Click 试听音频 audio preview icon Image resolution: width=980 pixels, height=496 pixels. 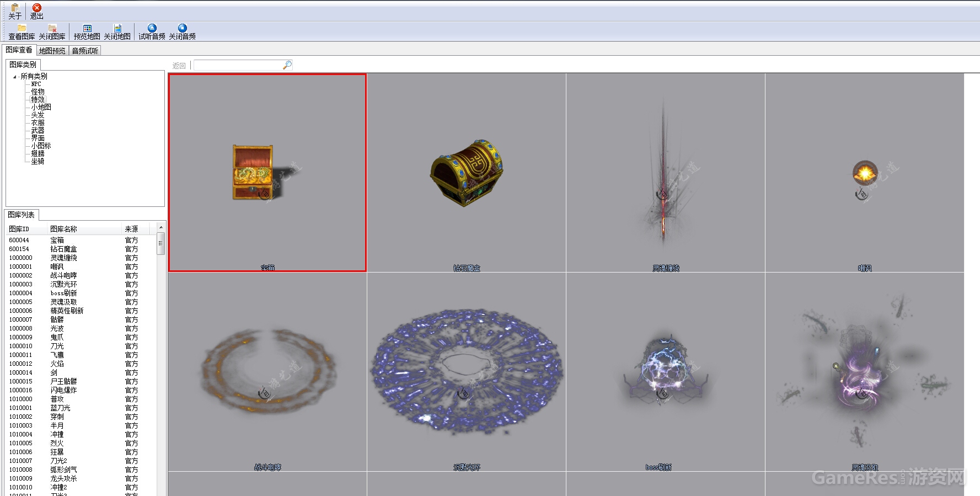click(x=152, y=28)
